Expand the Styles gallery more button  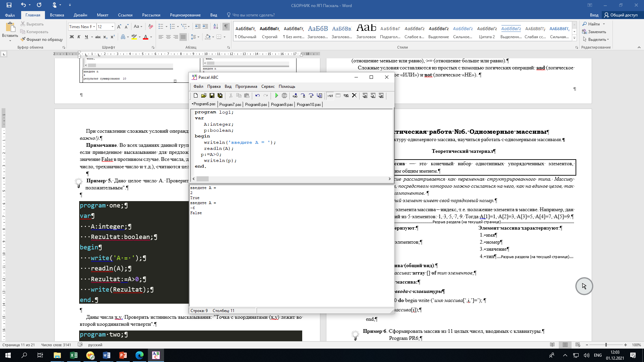pyautogui.click(x=574, y=38)
